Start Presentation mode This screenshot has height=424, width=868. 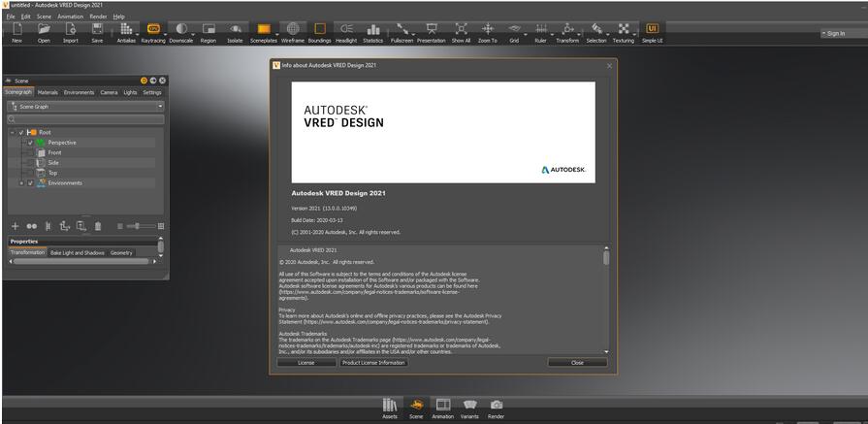pos(432,33)
